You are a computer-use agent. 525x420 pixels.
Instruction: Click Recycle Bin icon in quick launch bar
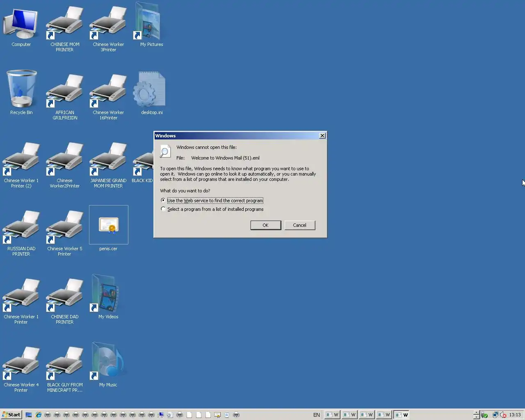pos(227,415)
